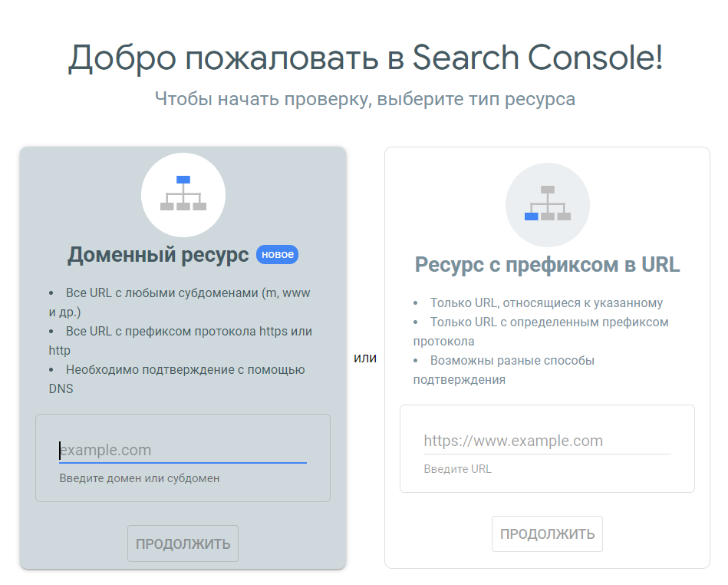728x585 pixels.
Task: Click hint 'Введите домен или субдомен'
Action: coord(140,478)
